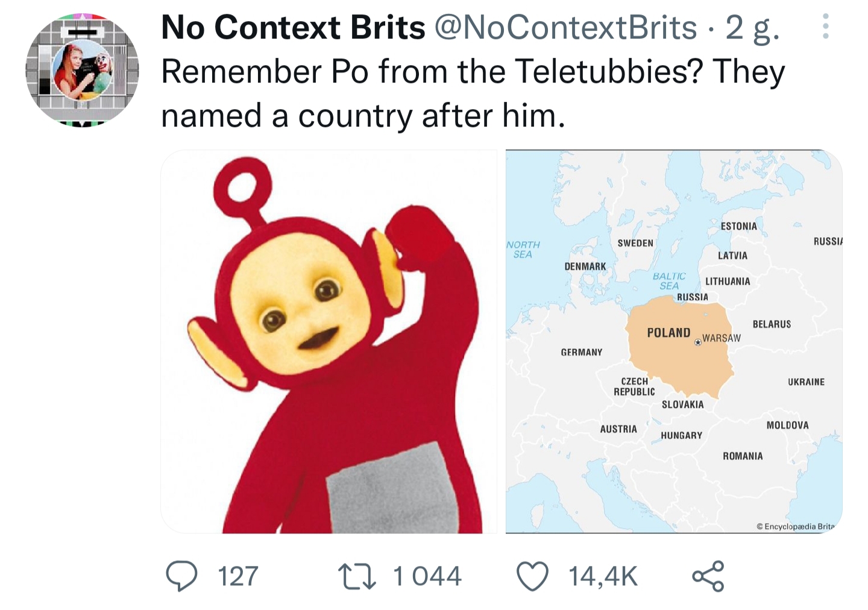Click the 1 044 retweets count
Viewport: 868px width, 610px height.
tap(427, 576)
